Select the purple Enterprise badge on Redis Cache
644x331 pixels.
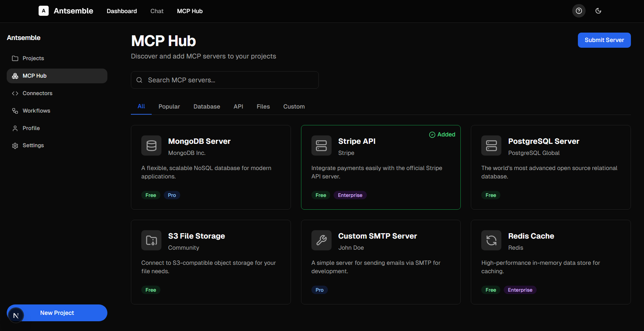519,290
